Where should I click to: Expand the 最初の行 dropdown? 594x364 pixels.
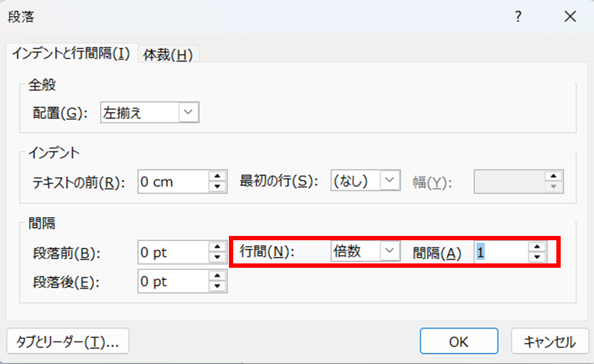point(390,181)
